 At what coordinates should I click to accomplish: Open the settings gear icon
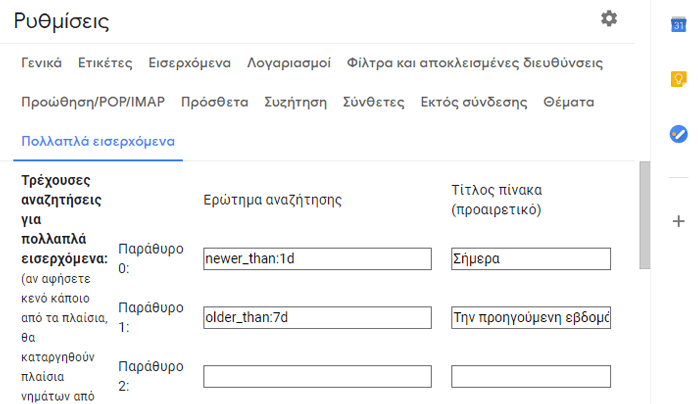[609, 19]
